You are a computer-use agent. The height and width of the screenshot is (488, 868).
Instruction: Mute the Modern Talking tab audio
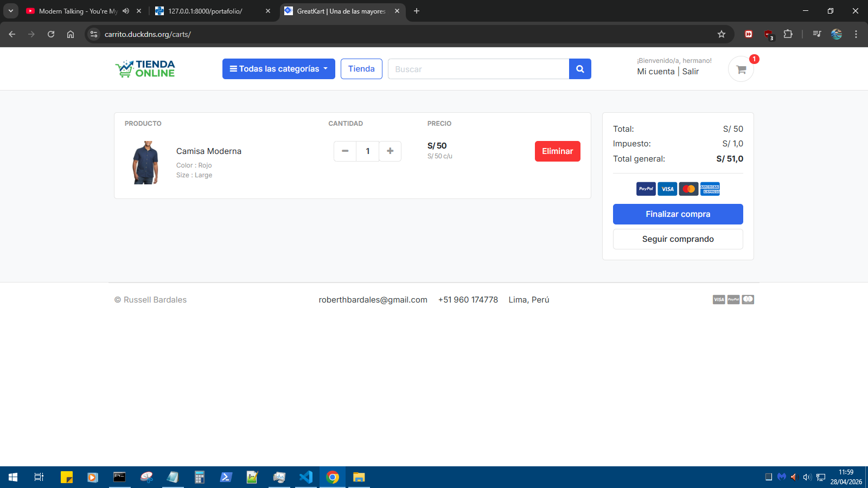click(126, 11)
